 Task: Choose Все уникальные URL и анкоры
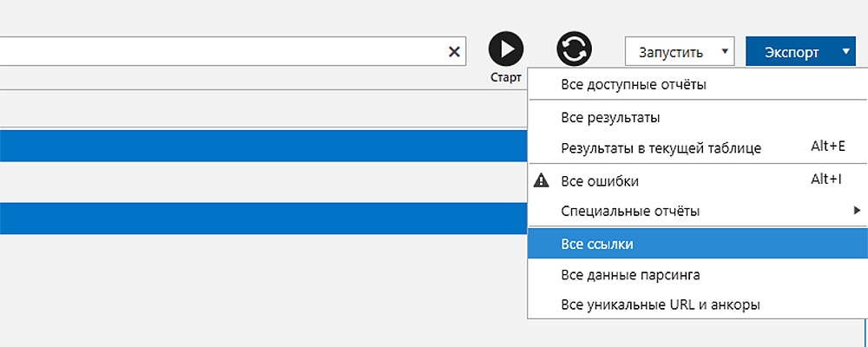click(661, 304)
